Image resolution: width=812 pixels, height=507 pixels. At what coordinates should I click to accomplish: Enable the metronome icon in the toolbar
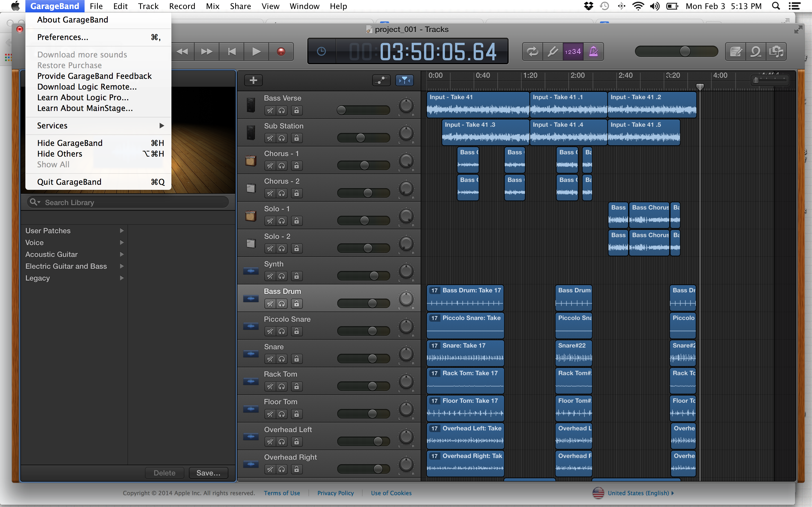coord(593,51)
